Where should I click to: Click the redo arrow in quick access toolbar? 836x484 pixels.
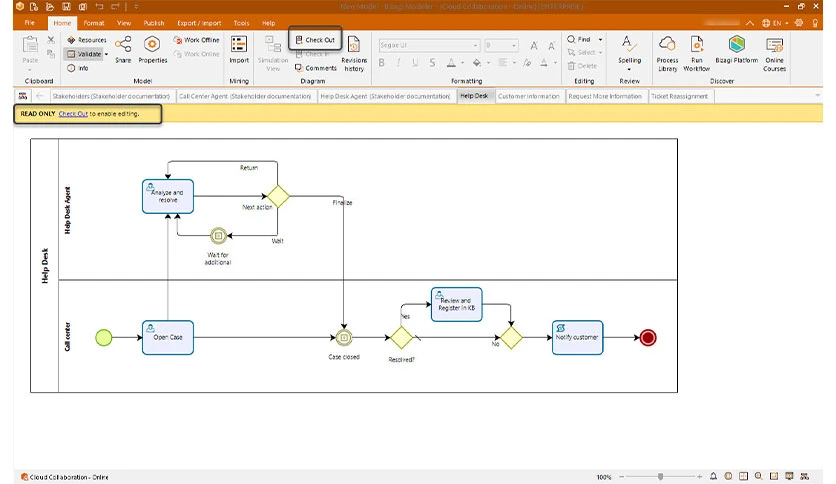coord(115,6)
